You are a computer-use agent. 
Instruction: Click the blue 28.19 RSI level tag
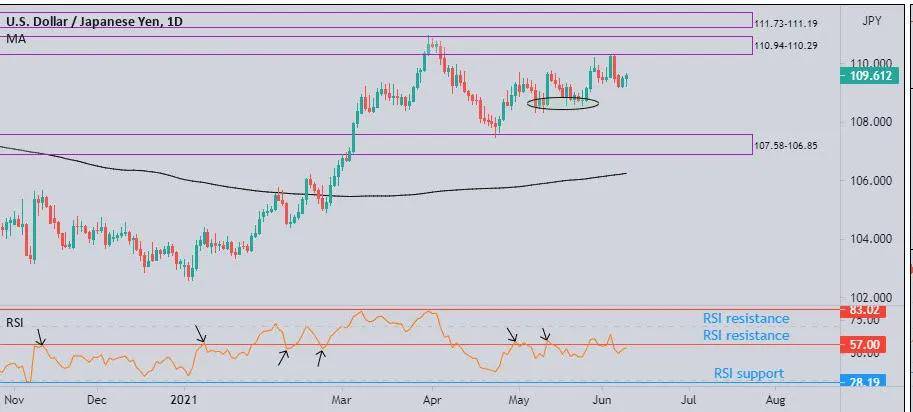point(864,381)
